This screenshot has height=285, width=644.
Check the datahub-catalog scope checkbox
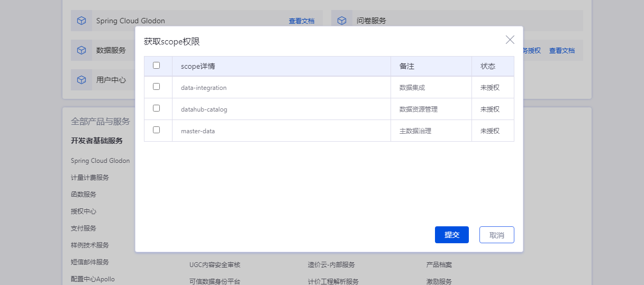click(x=156, y=108)
